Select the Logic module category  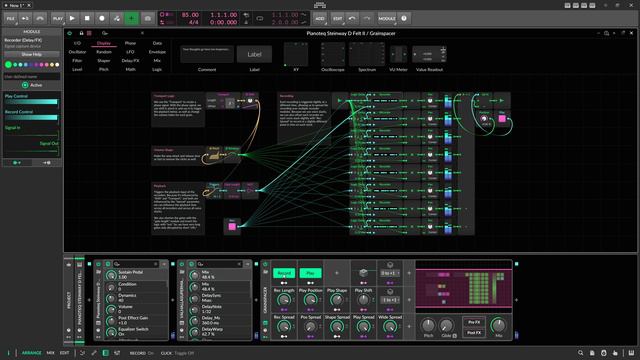click(157, 69)
